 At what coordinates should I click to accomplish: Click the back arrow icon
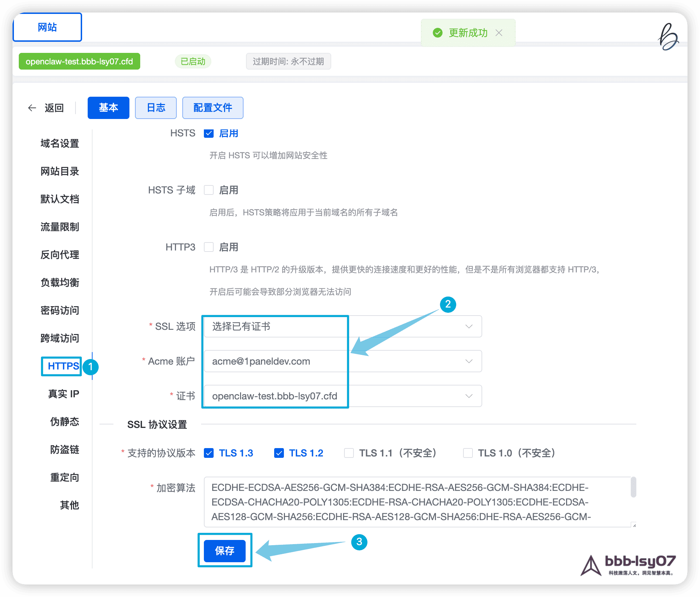[32, 108]
